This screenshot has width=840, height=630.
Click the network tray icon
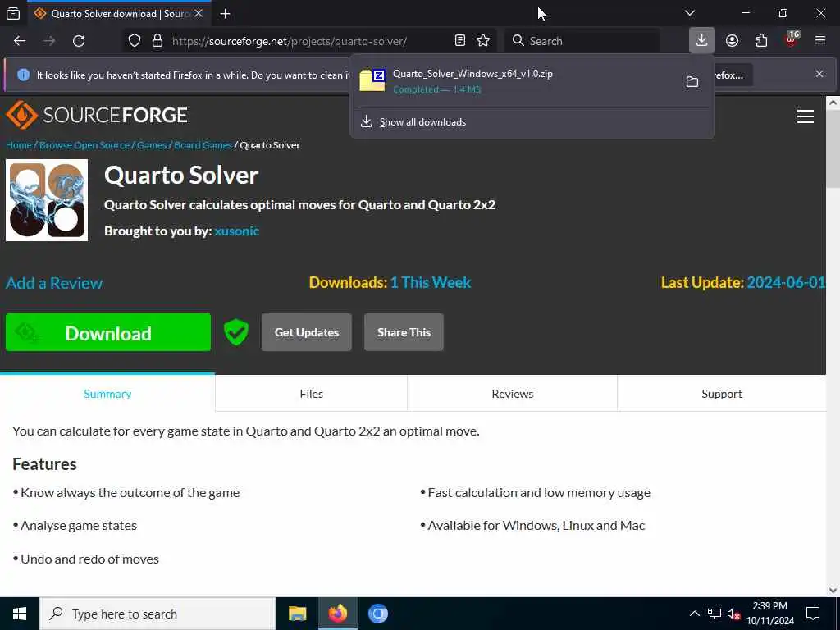(714, 614)
